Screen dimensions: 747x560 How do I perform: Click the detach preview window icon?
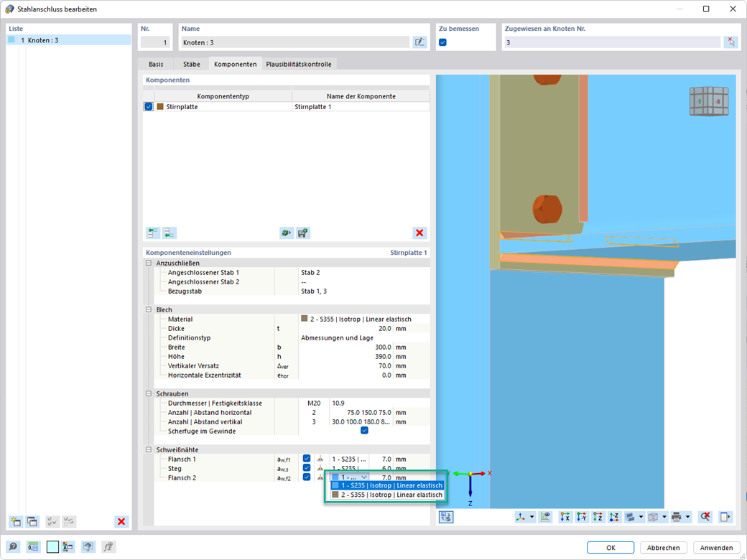point(725,517)
